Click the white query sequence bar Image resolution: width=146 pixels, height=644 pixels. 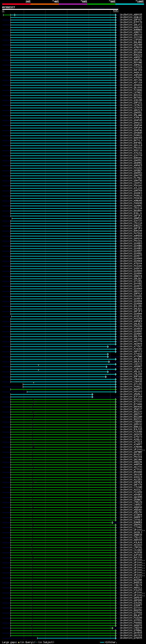(60, 10)
